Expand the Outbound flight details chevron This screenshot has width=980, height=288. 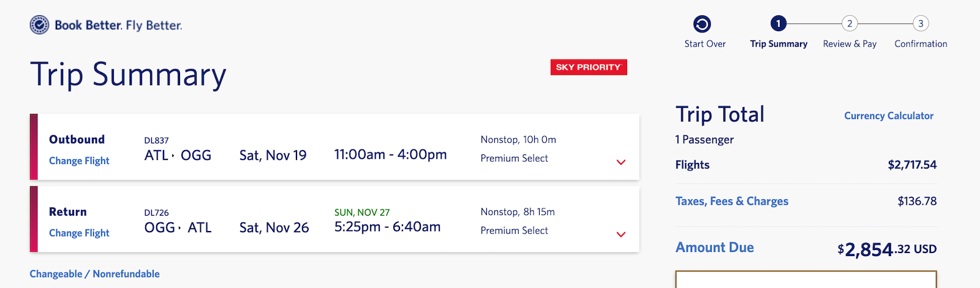621,162
